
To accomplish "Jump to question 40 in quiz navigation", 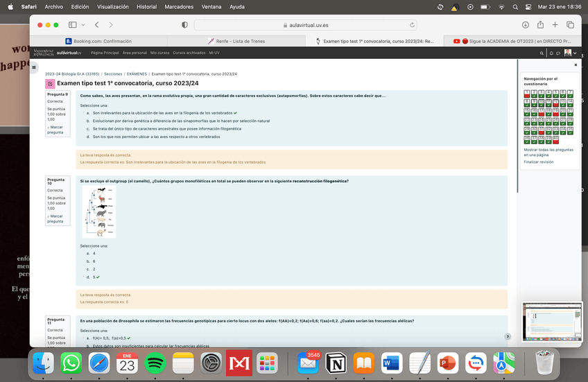I will (x=556, y=139).
